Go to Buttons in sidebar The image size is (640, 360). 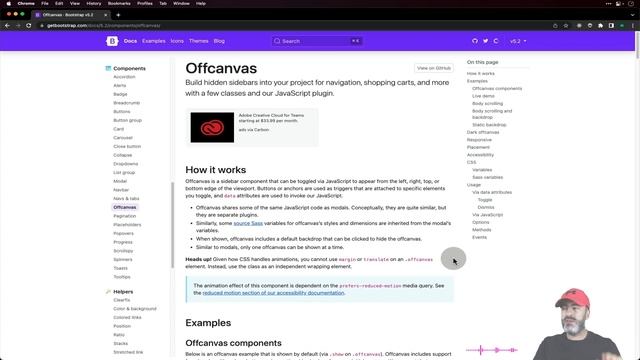click(x=122, y=111)
